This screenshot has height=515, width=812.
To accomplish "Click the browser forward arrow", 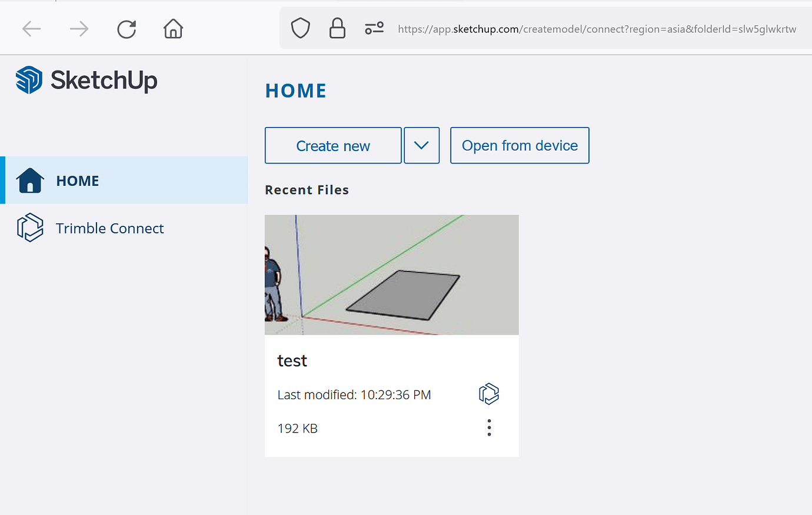I will (79, 28).
